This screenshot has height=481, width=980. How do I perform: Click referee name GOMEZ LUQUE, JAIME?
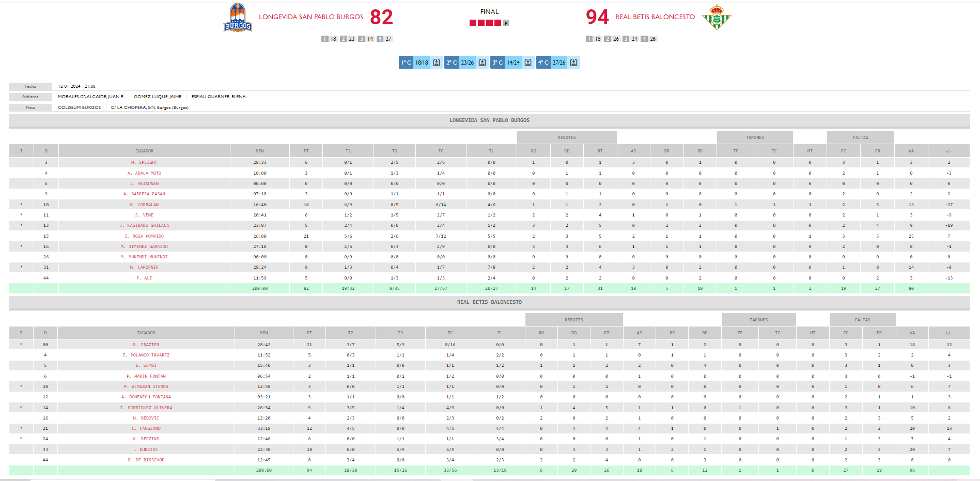click(x=158, y=97)
